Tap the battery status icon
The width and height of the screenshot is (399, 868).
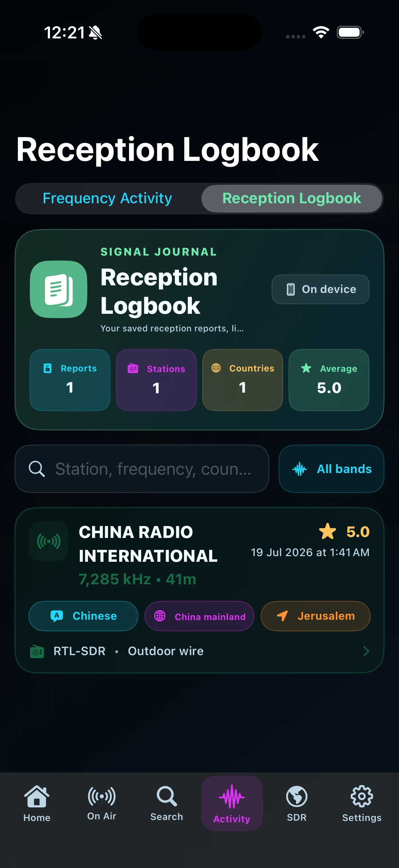(x=350, y=32)
